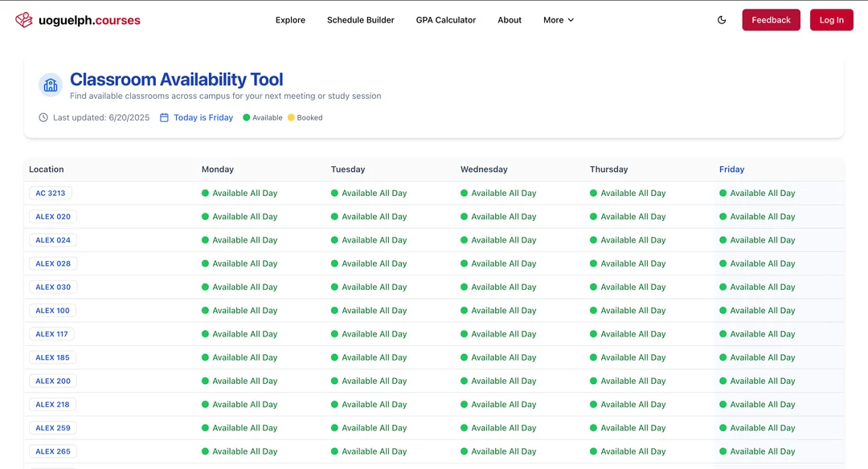Click green status dot for AC 3213 Friday
Viewport: 868px width, 469px height.
coord(723,193)
